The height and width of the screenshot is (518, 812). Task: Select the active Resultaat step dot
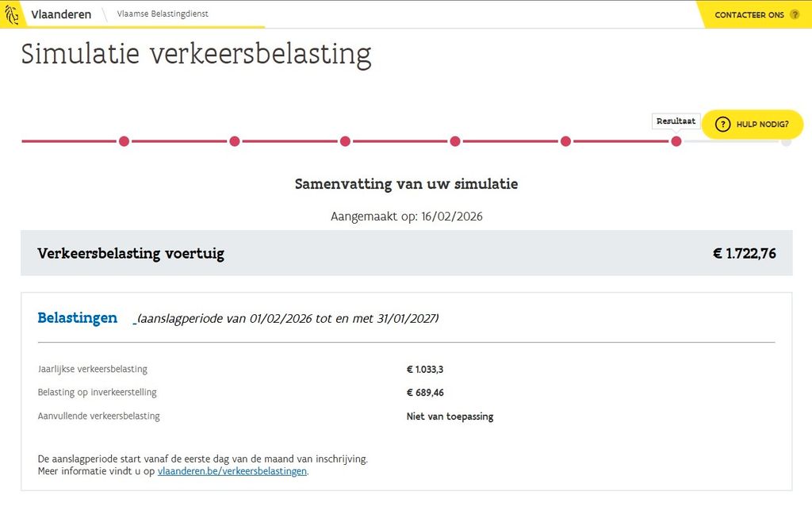click(x=676, y=141)
